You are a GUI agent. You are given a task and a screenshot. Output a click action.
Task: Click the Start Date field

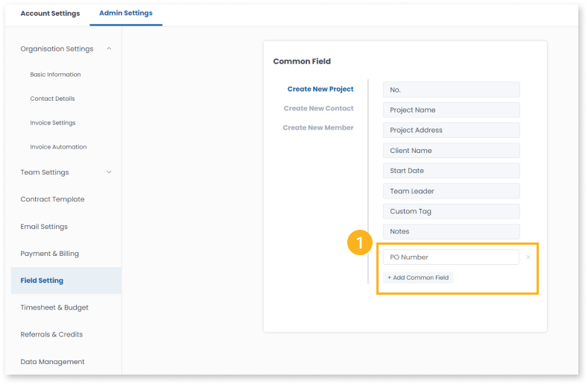click(x=451, y=171)
